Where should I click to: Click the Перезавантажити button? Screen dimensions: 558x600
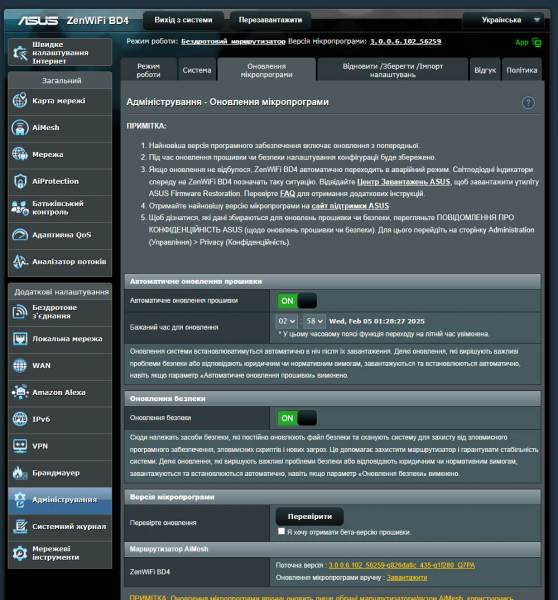[x=270, y=20]
